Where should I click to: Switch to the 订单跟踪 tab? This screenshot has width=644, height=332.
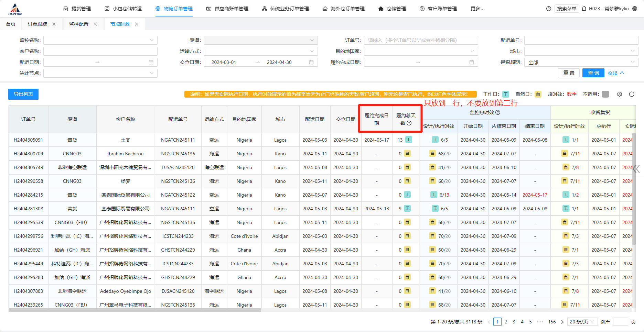pos(37,24)
